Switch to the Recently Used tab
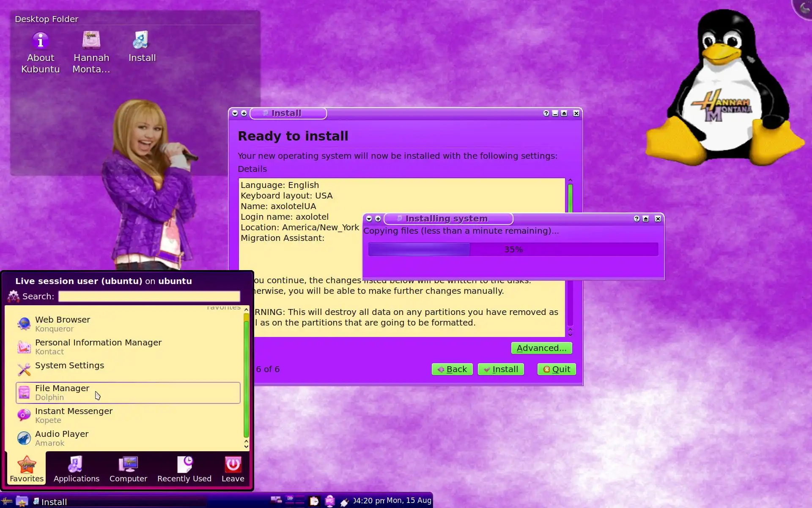812x508 pixels. [x=184, y=469]
